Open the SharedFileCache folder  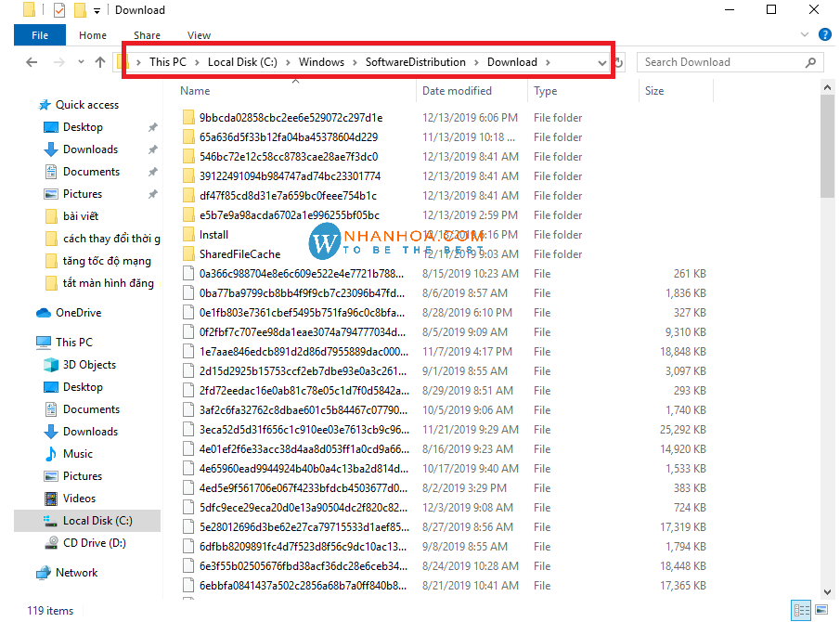coord(239,254)
